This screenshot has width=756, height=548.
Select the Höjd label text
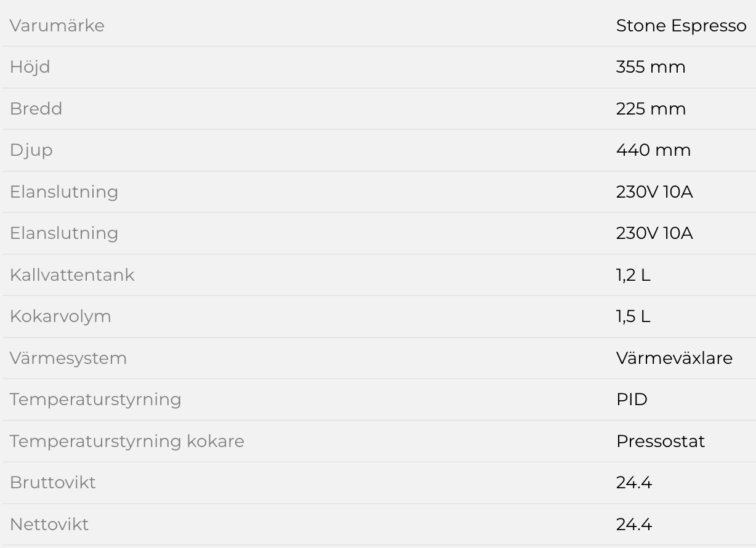tap(30, 67)
